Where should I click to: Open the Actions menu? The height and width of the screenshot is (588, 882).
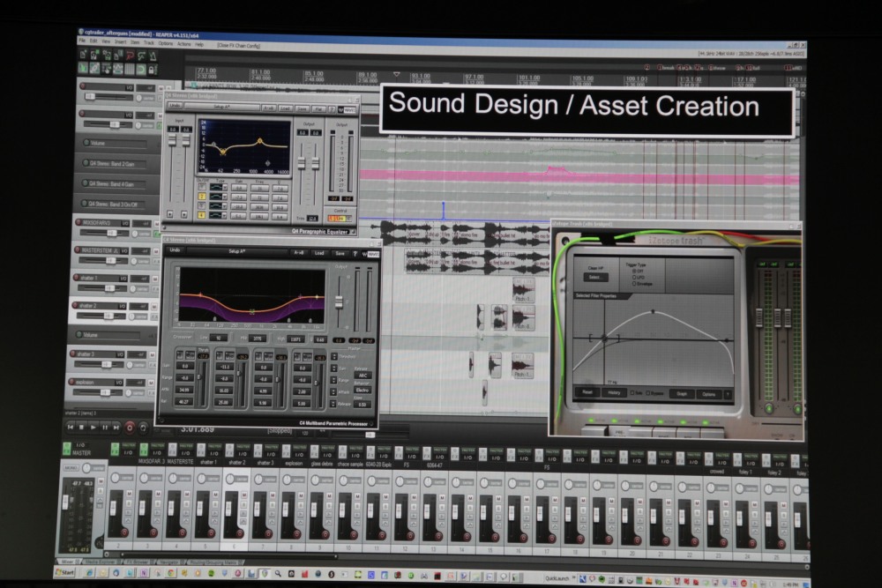click(184, 44)
